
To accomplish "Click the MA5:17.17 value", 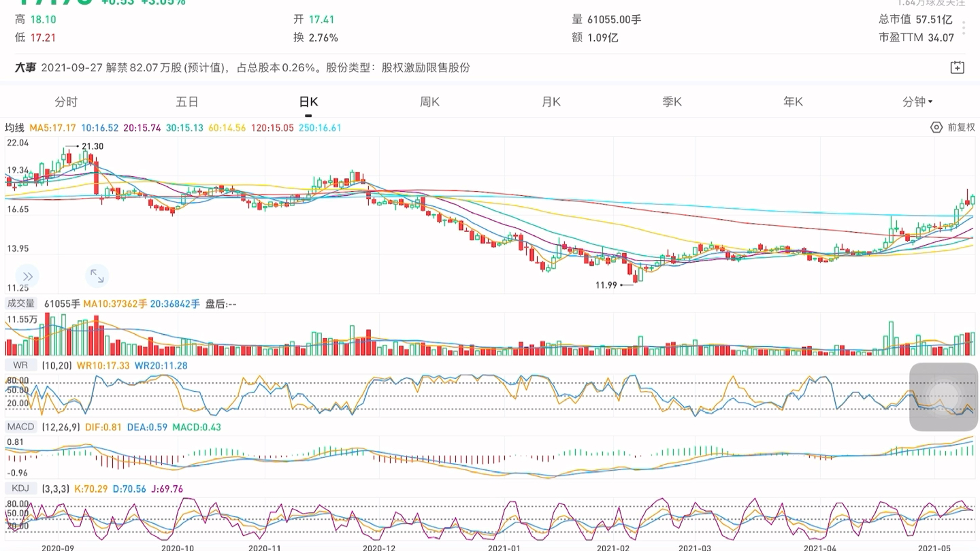I will pyautogui.click(x=52, y=128).
